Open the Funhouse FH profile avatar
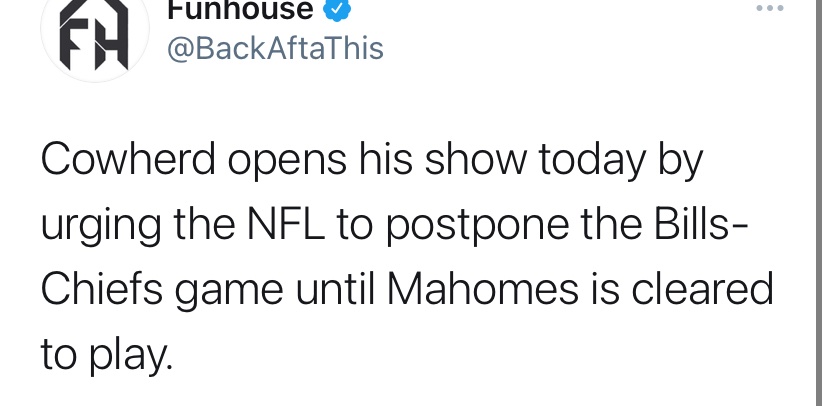Screen dimensions: 828x406 pos(95,35)
